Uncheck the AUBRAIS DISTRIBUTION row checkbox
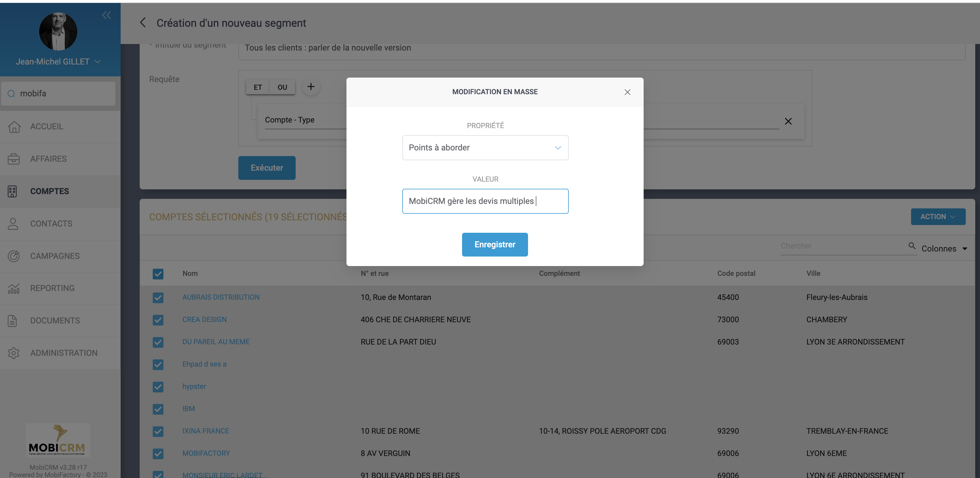Viewport: 980px width, 478px height. point(158,297)
